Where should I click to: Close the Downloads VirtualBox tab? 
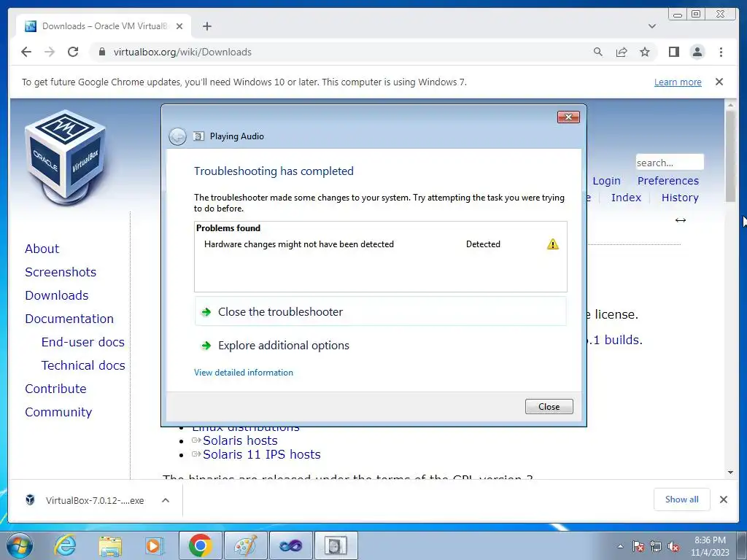[179, 26]
